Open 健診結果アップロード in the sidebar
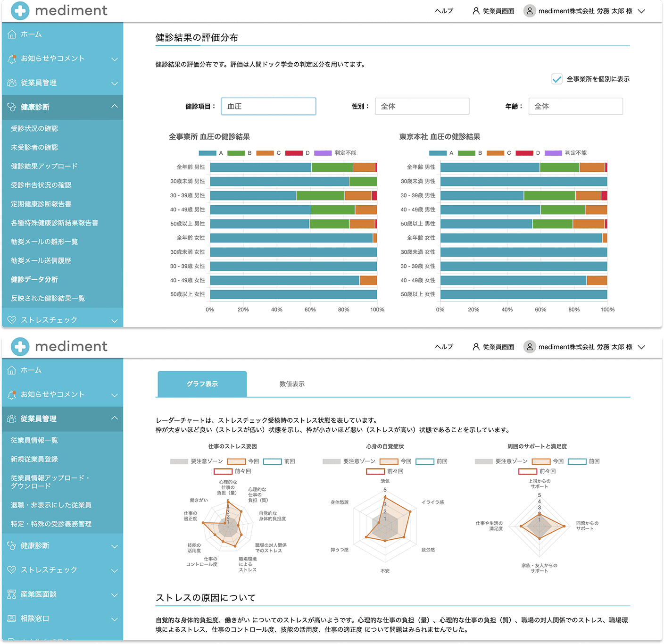Image resolution: width=664 pixels, height=644 pixels. point(44,166)
